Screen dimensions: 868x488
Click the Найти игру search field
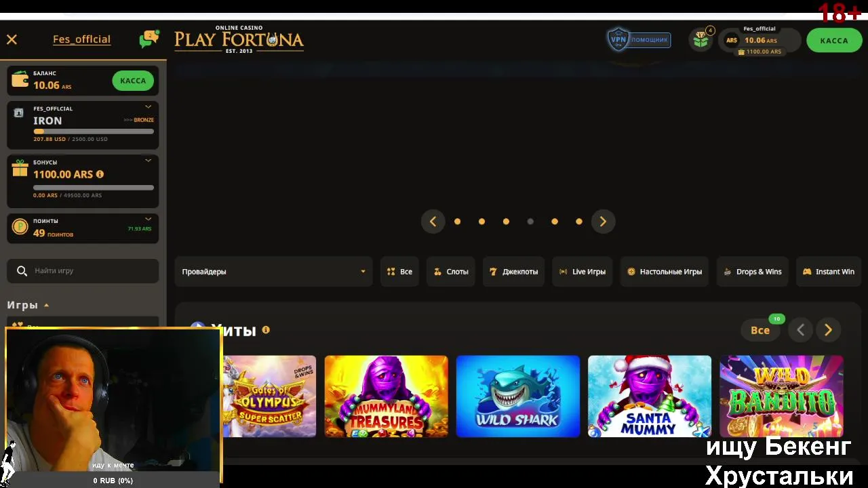(83, 270)
